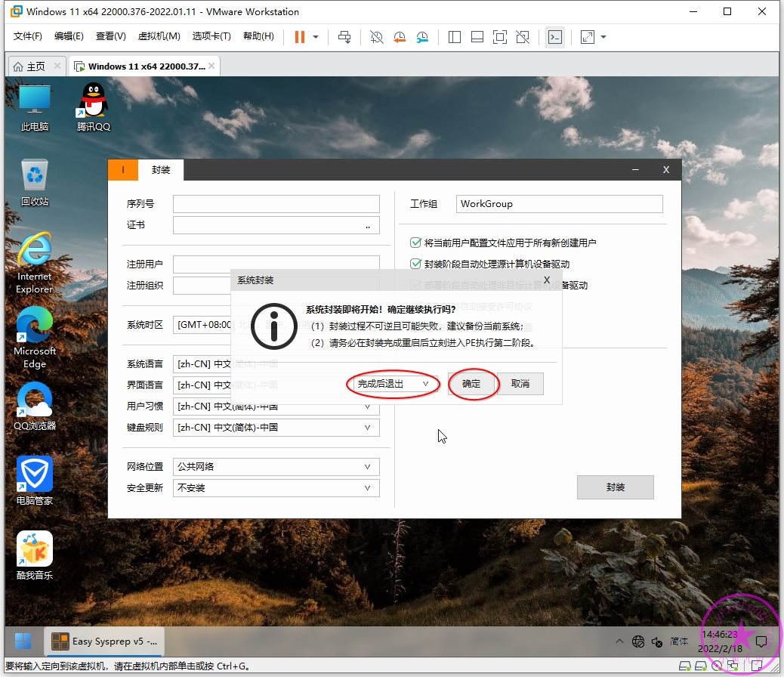
Task: Toggle the thumbnail bar view
Action: (x=477, y=37)
